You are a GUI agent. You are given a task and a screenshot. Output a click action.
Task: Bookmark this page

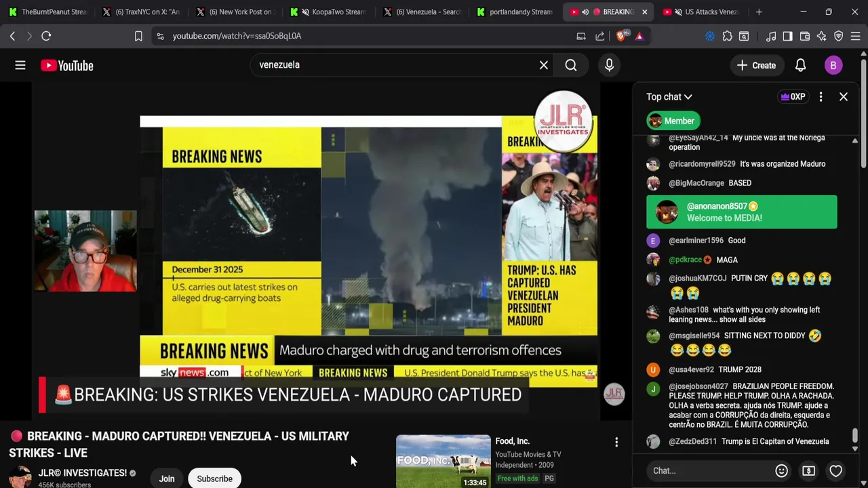tap(138, 36)
